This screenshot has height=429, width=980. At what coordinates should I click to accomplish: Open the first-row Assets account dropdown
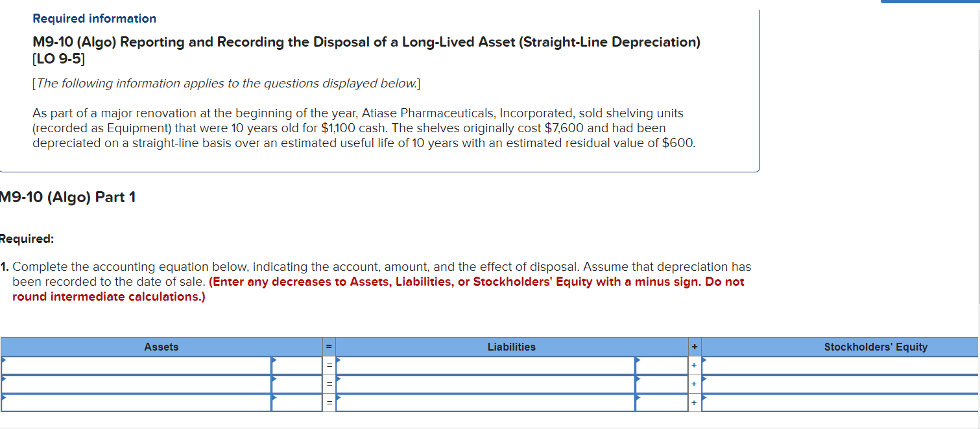pyautogui.click(x=136, y=365)
